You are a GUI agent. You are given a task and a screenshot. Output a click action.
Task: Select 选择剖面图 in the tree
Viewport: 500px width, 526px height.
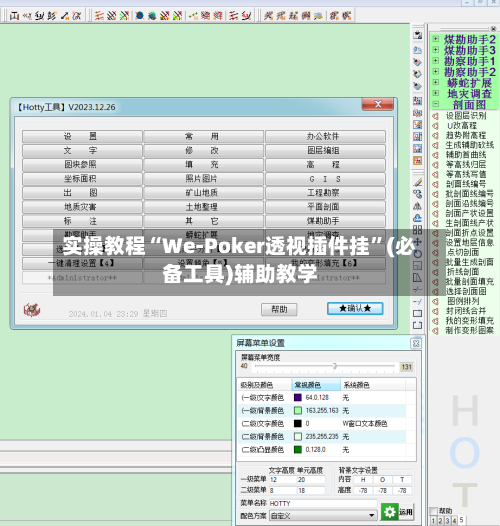(x=466, y=291)
